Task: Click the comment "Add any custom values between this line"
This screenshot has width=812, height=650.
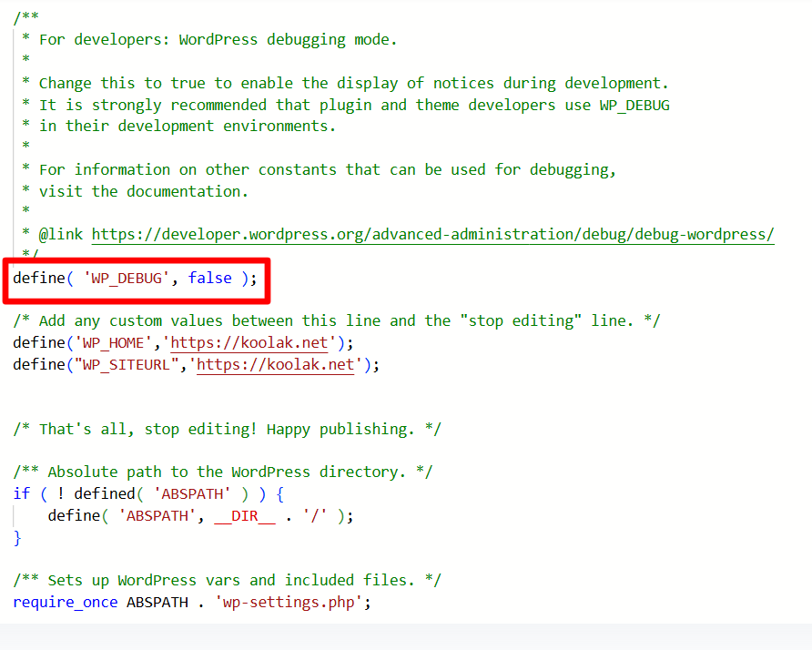Action: [x=337, y=321]
